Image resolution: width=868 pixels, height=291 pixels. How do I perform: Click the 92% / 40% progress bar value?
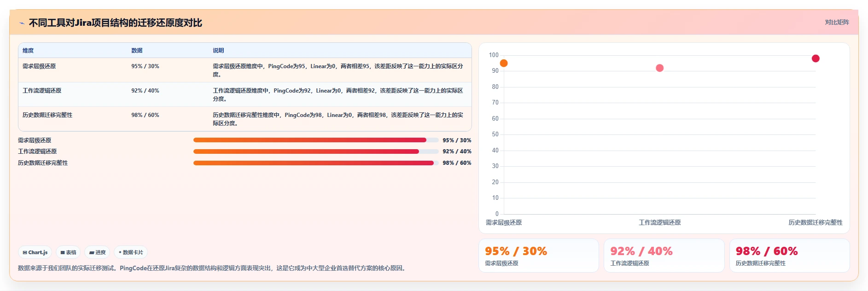[x=457, y=151]
